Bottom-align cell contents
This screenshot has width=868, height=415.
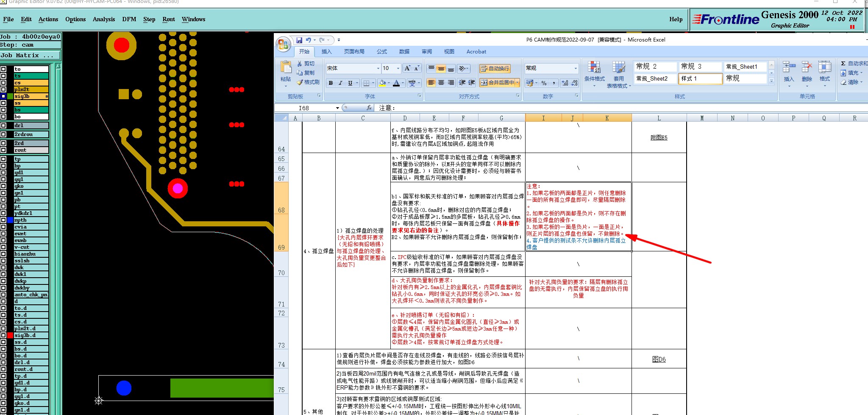pos(451,68)
